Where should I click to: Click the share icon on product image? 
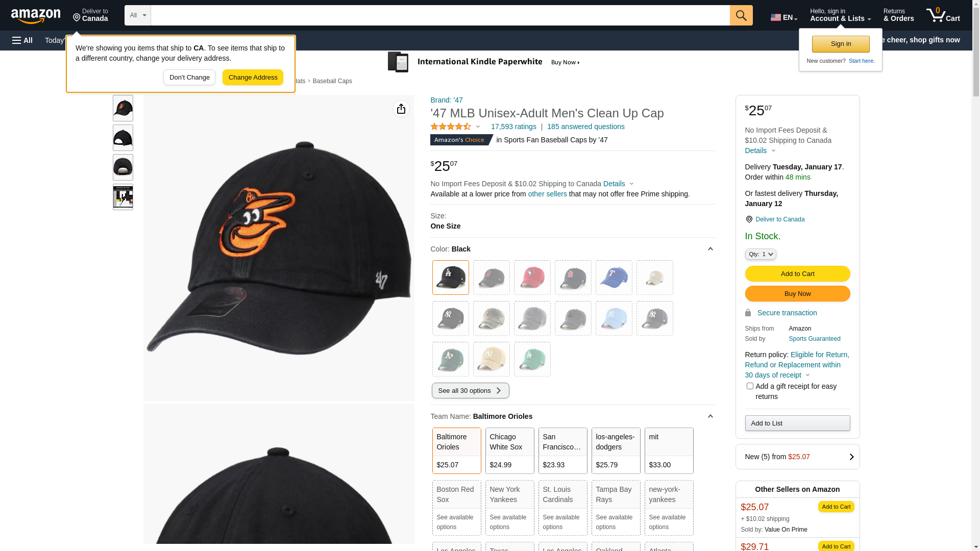click(401, 109)
